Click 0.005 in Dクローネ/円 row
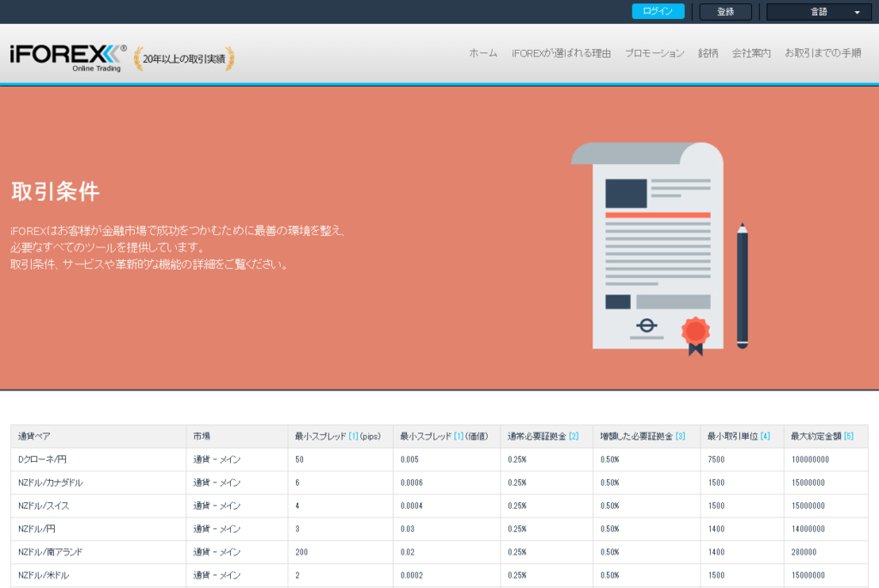 (x=409, y=459)
